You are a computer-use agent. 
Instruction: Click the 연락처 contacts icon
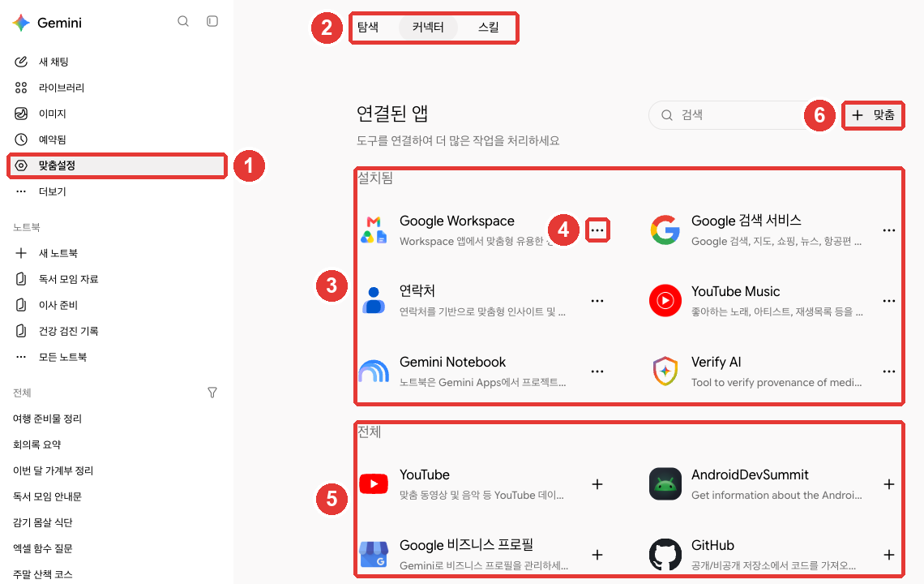[x=374, y=300]
